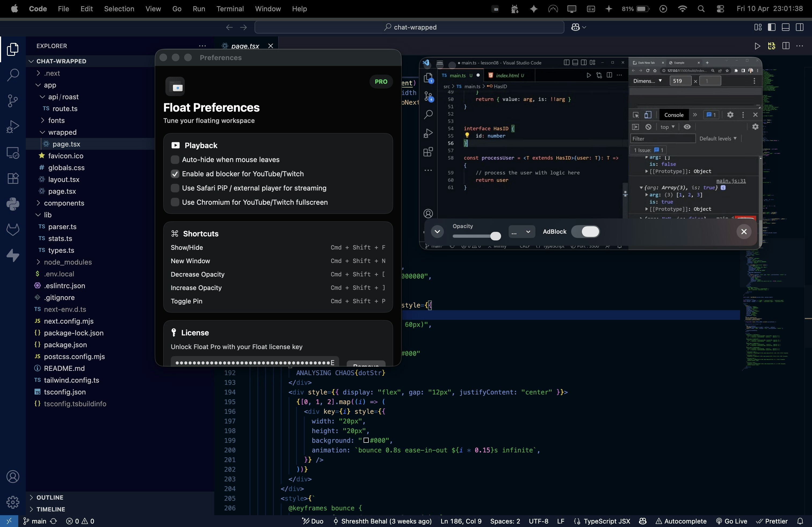Expand the OUTLINE section
This screenshot has height=527, width=812.
[x=50, y=497]
